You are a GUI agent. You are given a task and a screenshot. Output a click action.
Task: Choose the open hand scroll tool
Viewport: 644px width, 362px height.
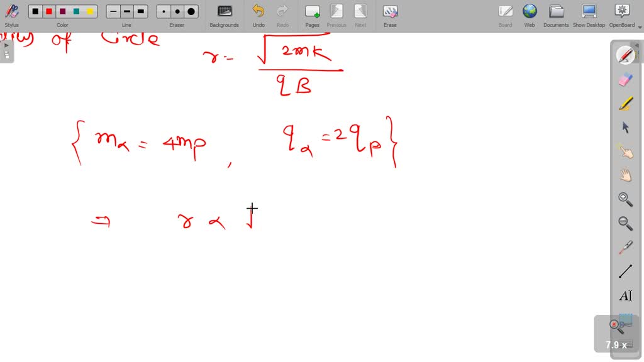(626, 175)
